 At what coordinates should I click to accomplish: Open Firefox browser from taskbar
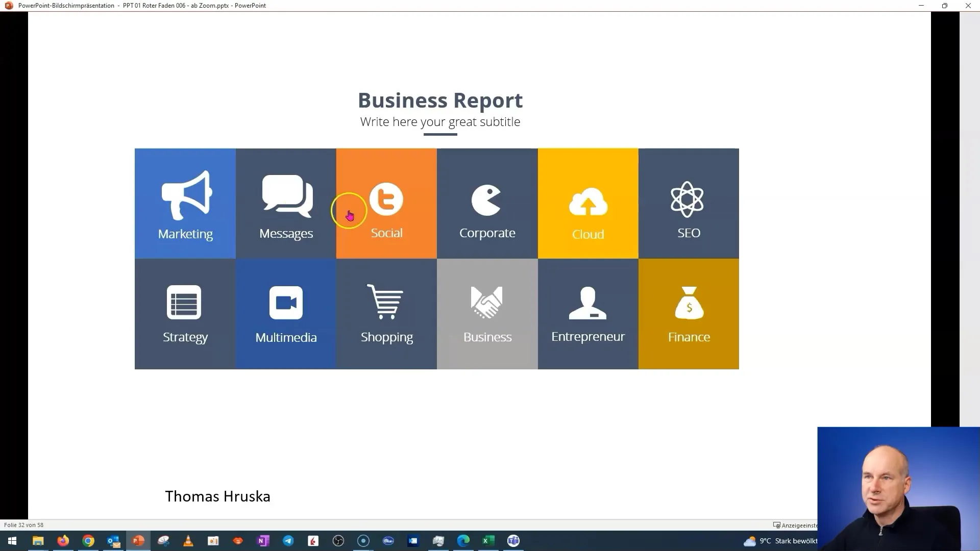pyautogui.click(x=63, y=542)
